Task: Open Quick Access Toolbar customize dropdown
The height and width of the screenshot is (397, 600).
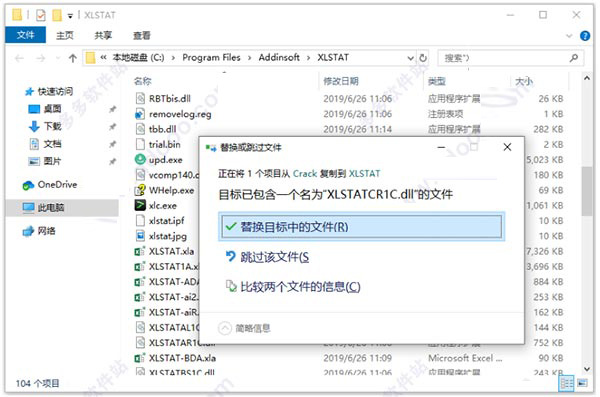Action: [70, 16]
